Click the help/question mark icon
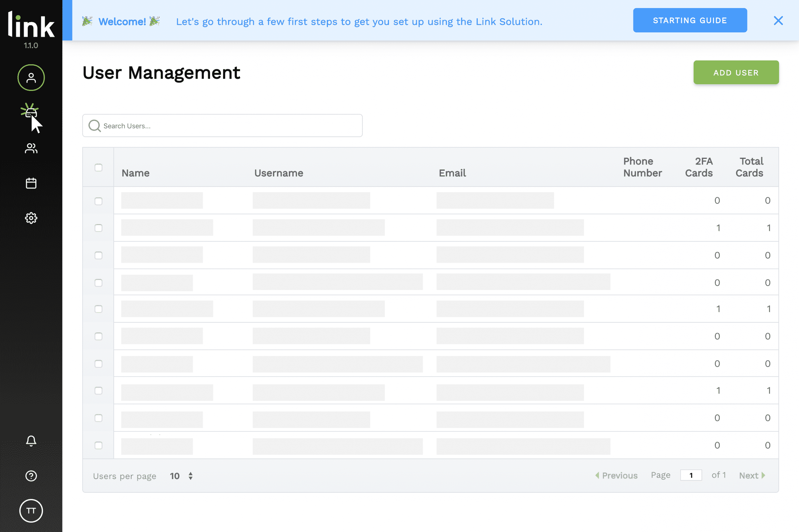Screen dimensions: 799x532 tap(30, 474)
